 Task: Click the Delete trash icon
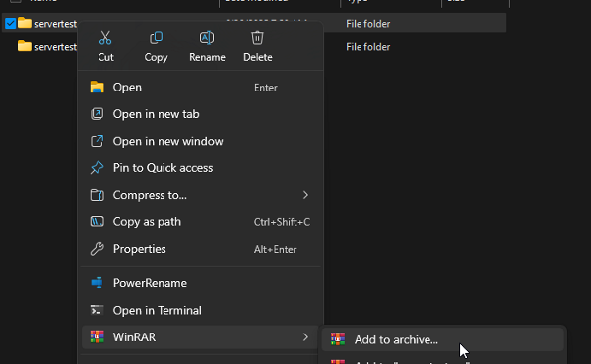pyautogui.click(x=257, y=38)
